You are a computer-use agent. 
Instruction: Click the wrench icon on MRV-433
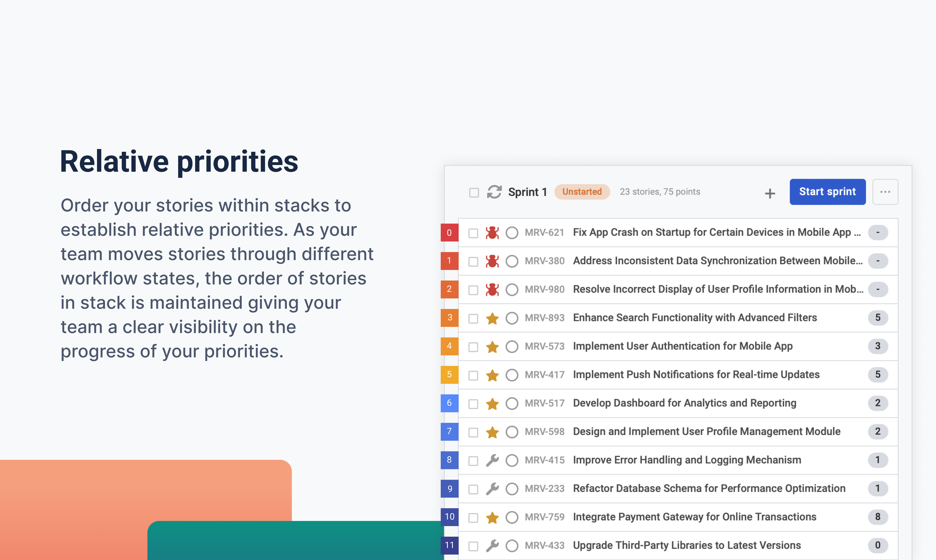492,545
